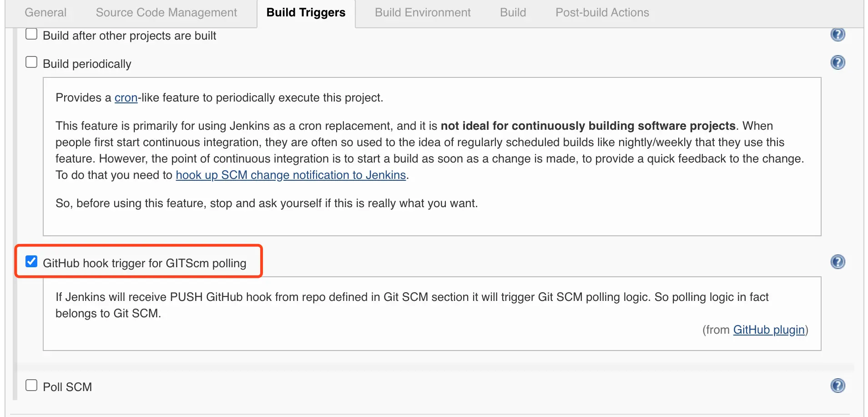This screenshot has height=417, width=868.
Task: Open hook up SCM change notification link
Action: point(290,175)
